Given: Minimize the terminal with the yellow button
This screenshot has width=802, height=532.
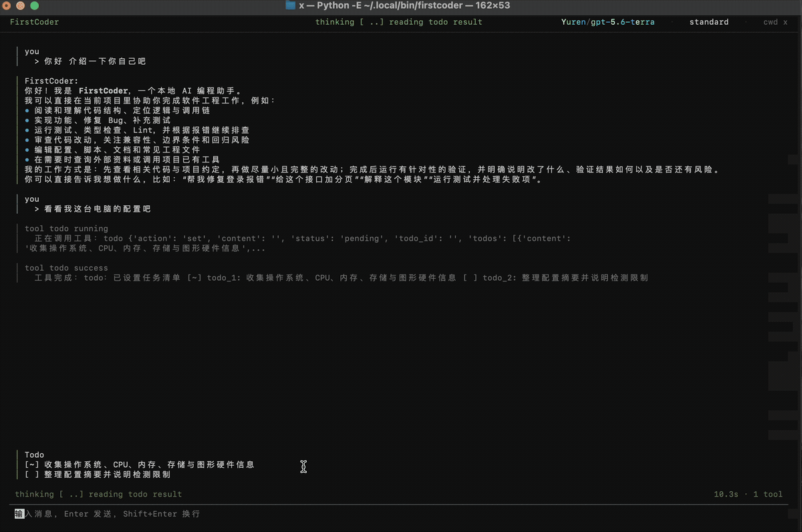Looking at the screenshot, I should [x=21, y=5].
